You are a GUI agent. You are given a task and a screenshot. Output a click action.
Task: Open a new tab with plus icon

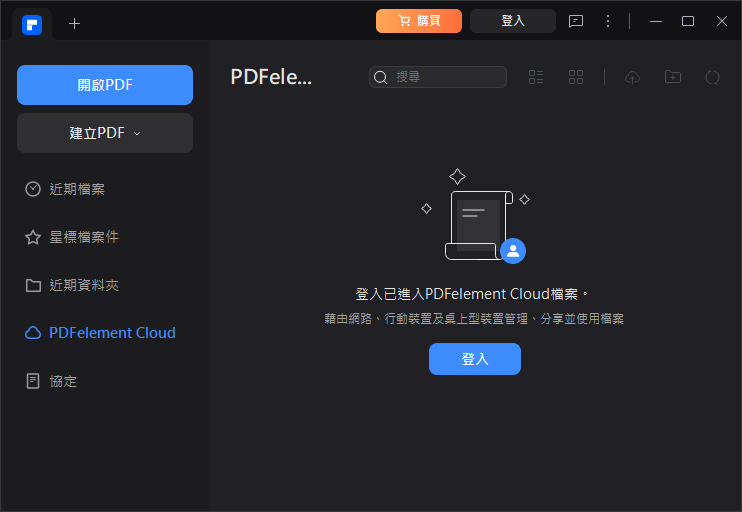tap(74, 24)
